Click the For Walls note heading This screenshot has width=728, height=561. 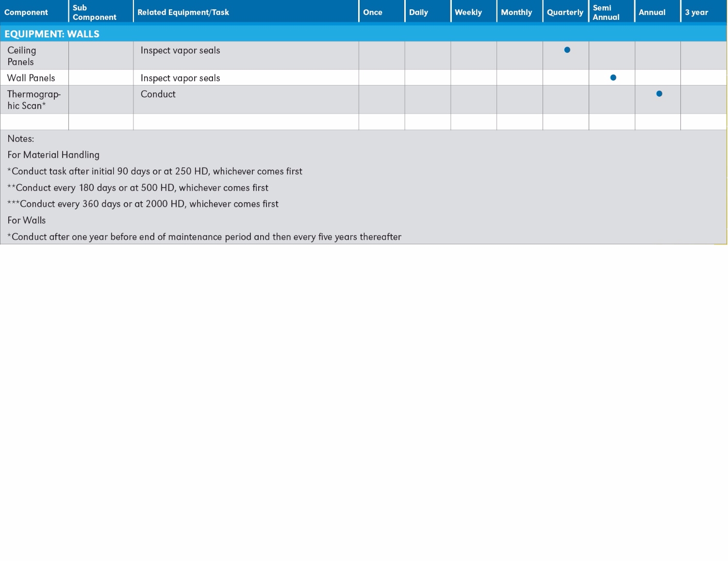pos(27,221)
